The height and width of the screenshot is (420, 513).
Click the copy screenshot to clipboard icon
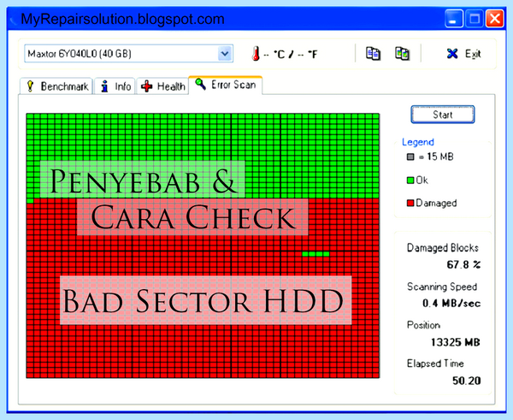pyautogui.click(x=402, y=53)
